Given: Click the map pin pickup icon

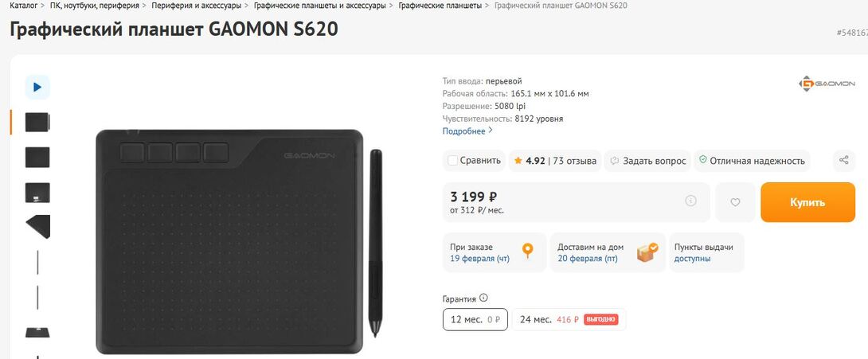Looking at the screenshot, I should click(x=527, y=252).
